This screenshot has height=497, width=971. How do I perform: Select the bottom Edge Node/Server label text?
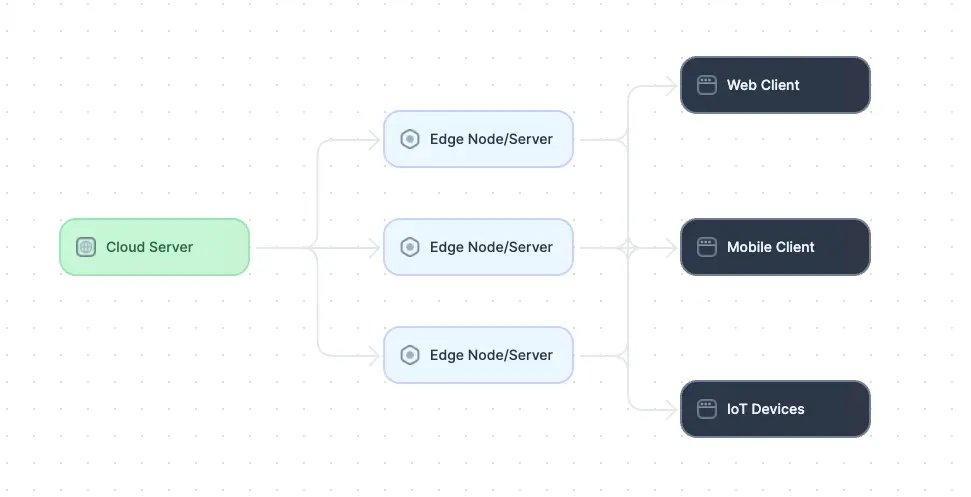(491, 355)
